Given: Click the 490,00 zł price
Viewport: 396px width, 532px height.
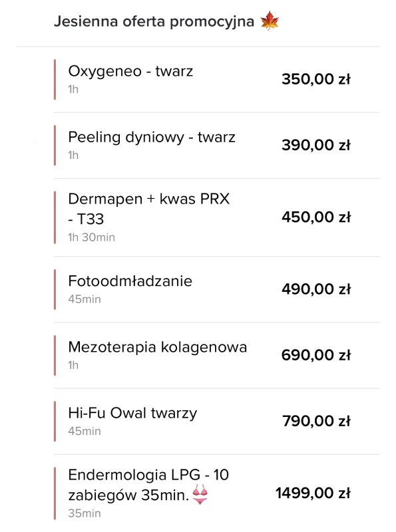Looking at the screenshot, I should pyautogui.click(x=316, y=289).
